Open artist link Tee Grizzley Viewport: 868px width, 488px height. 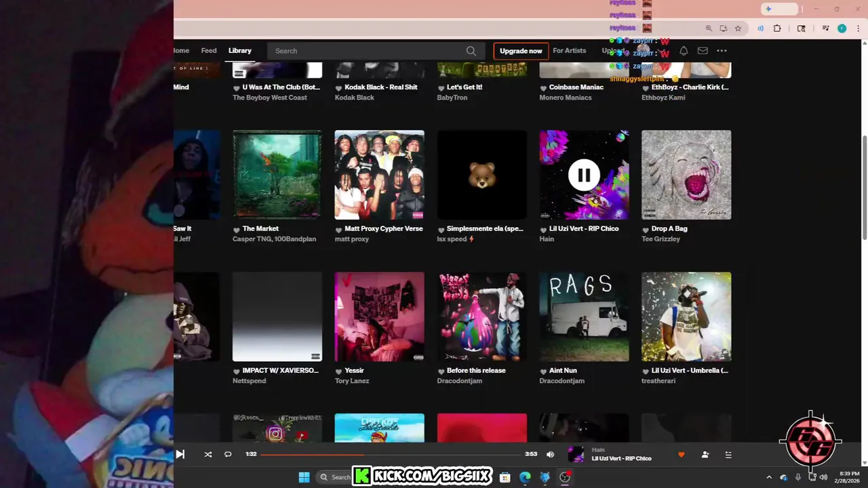click(660, 239)
